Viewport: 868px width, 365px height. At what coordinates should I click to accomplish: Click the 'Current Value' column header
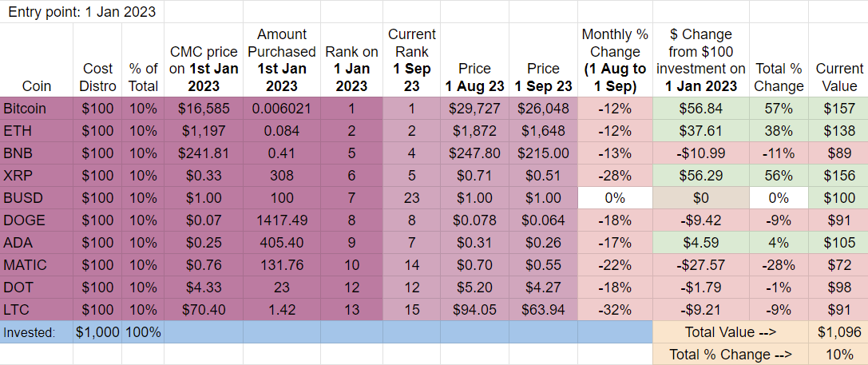click(838, 61)
